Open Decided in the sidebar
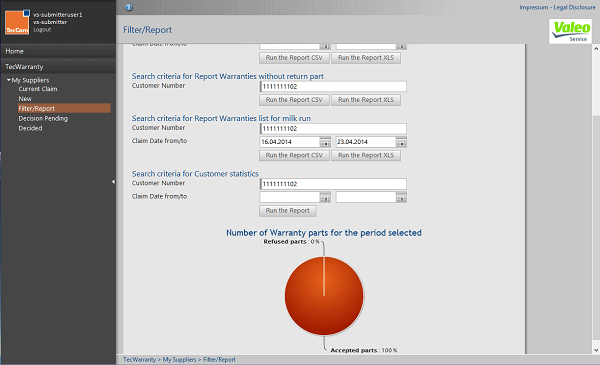Screen dimensions: 600x365 (x=30, y=128)
